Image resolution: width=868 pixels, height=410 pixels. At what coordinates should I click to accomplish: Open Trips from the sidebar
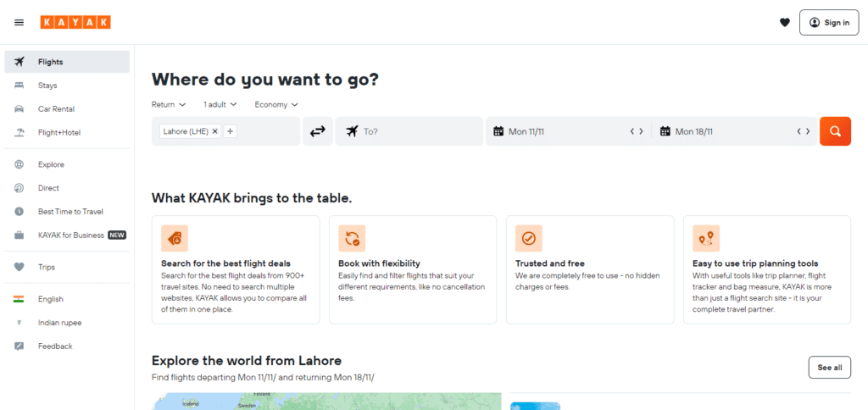67,267
